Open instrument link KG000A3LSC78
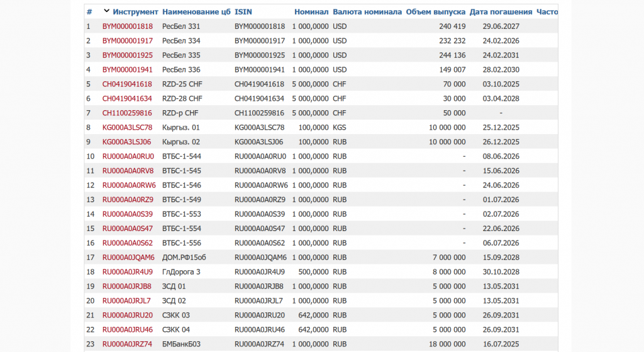Screen dimensions: 644x352 click(x=127, y=127)
